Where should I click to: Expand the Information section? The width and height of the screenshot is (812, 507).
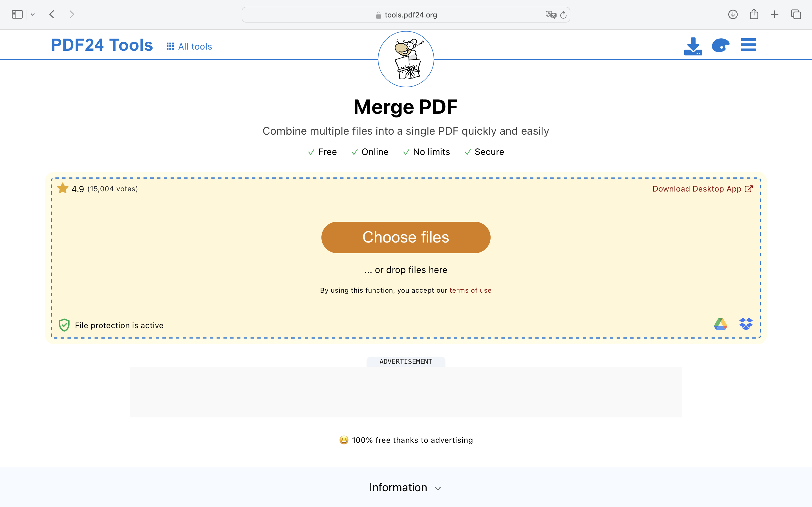tap(405, 488)
